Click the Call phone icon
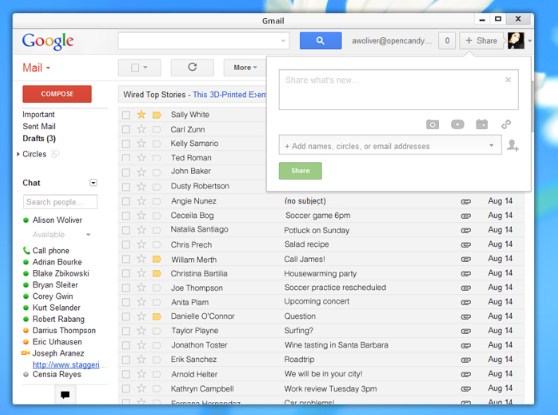The height and width of the screenshot is (415, 558). [26, 250]
